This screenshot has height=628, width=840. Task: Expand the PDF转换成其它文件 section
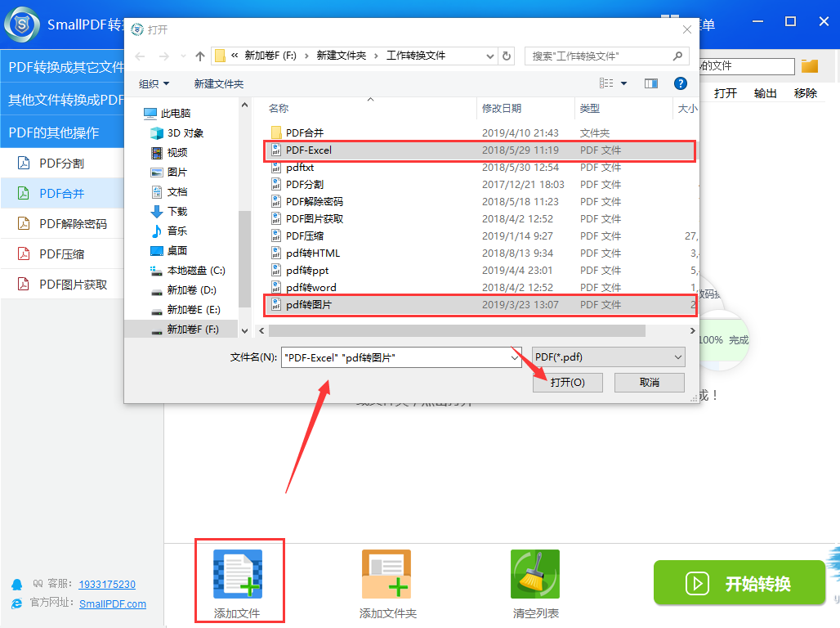pos(62,66)
